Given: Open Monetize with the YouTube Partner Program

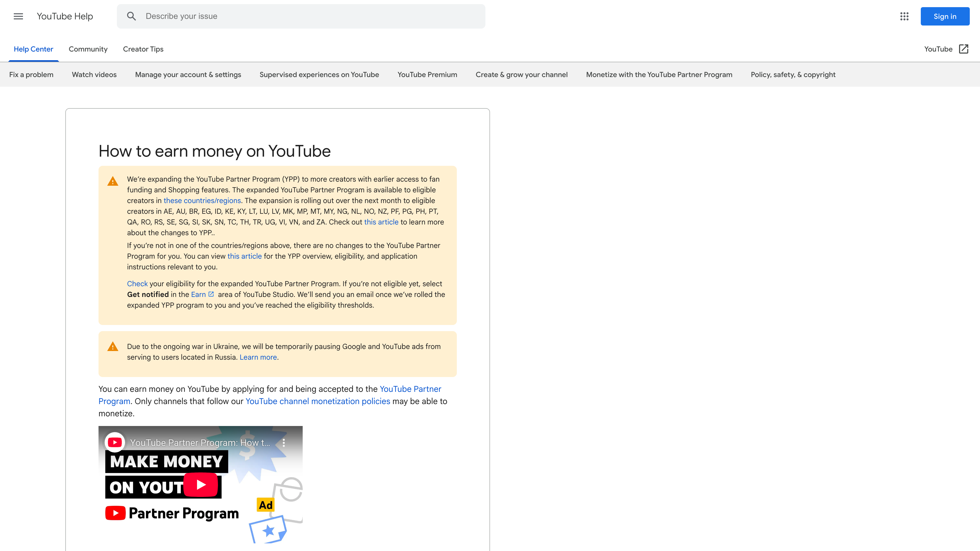Looking at the screenshot, I should coord(659,74).
